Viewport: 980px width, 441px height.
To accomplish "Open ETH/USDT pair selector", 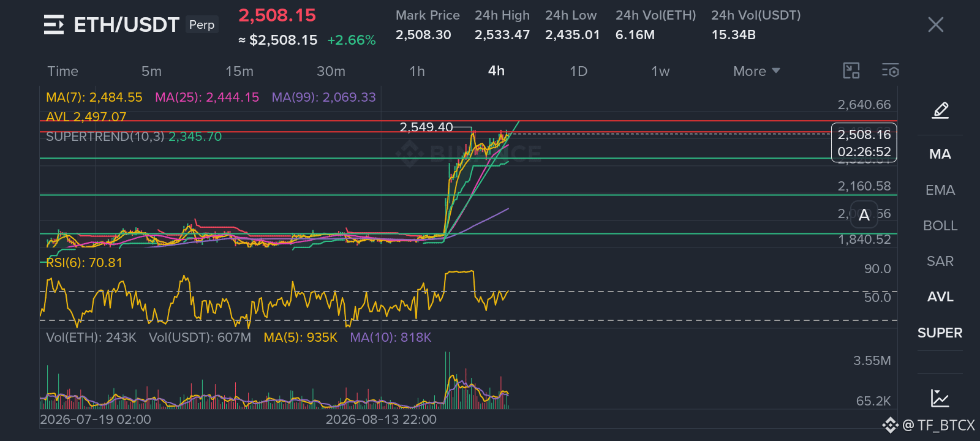I will pos(126,24).
